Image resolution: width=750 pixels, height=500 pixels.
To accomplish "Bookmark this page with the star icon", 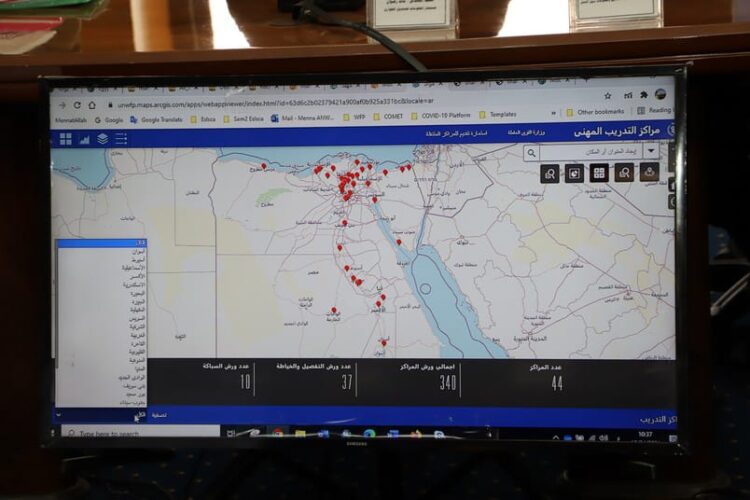I will (608, 95).
